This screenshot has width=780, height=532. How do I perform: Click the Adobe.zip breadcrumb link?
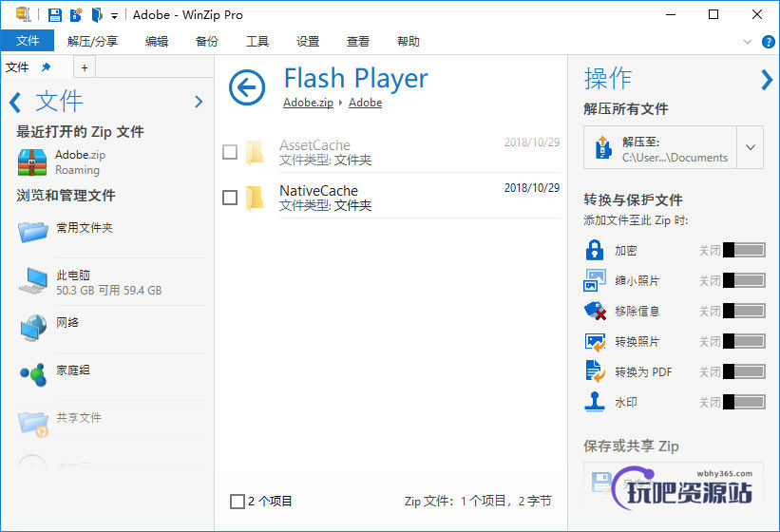pos(308,103)
